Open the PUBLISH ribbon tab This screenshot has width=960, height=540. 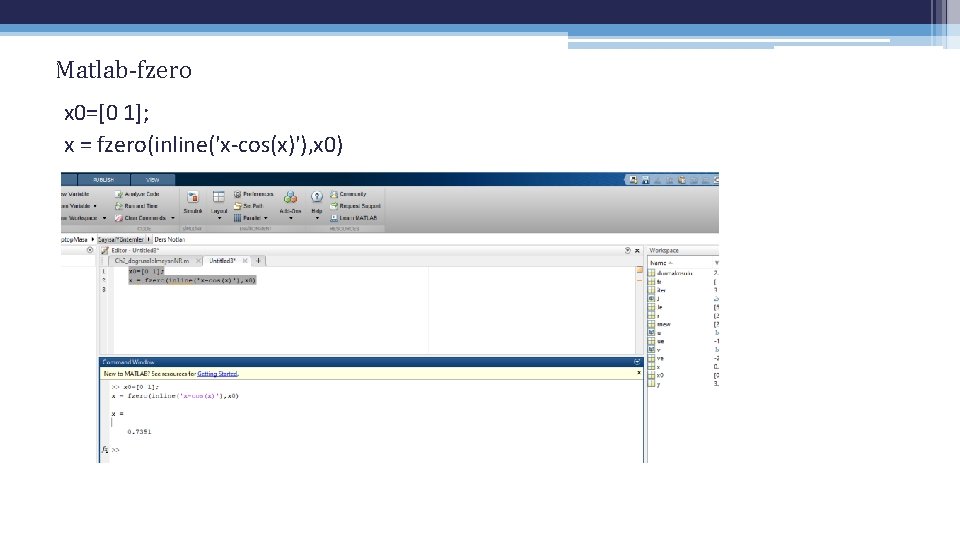click(103, 180)
